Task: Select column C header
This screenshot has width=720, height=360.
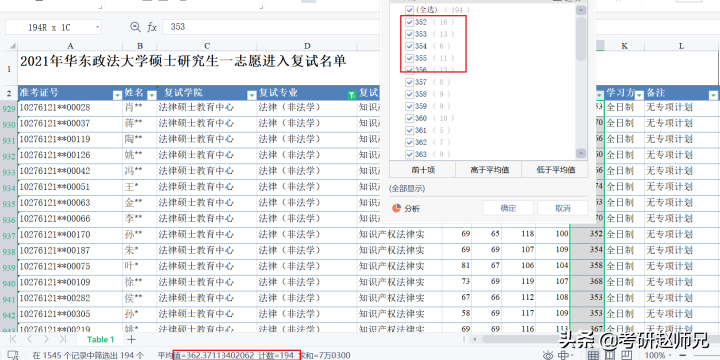Action: tap(207, 46)
